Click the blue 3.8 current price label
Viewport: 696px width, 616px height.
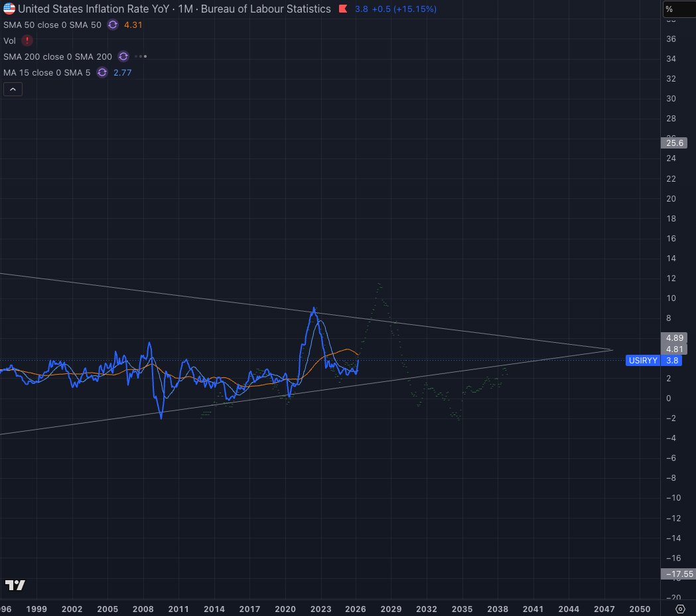click(672, 361)
